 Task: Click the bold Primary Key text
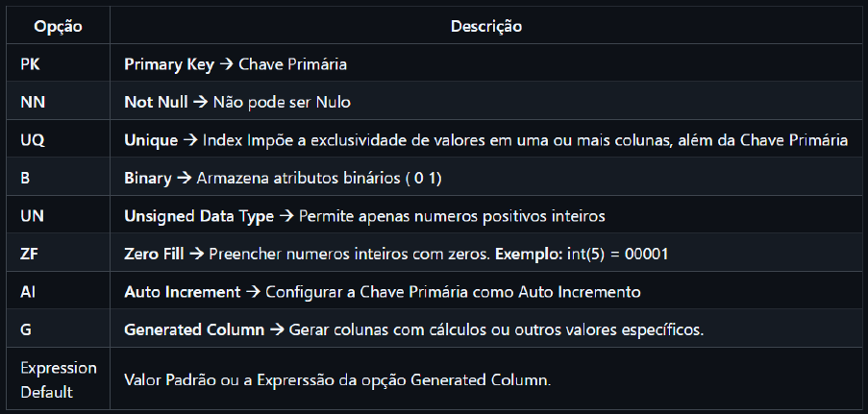point(169,65)
